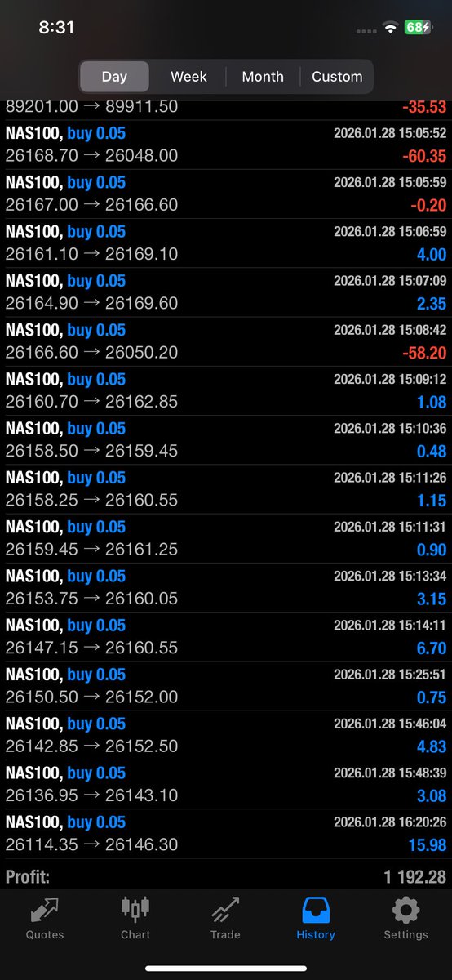Tap price range 26161.10 → 26169.10
Image resolution: width=452 pixels, height=980 pixels.
[91, 254]
